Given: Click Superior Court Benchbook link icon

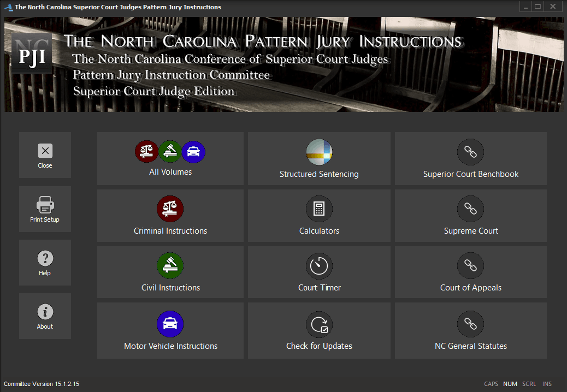Looking at the screenshot, I should (470, 152).
